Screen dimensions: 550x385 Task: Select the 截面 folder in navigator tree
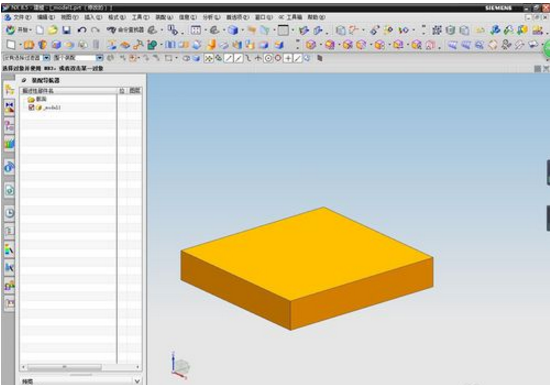click(38, 99)
